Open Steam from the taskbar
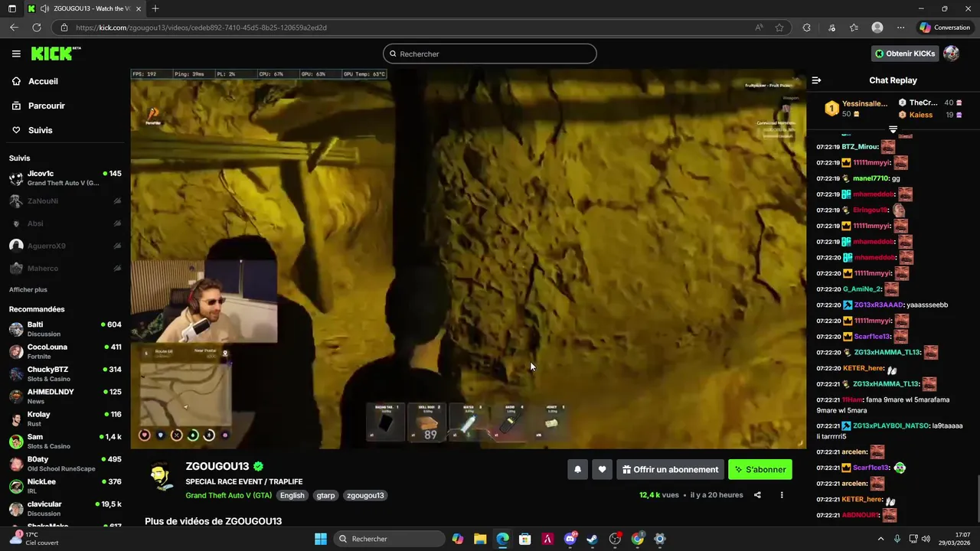Screen dimensions: 980x551 click(592, 539)
